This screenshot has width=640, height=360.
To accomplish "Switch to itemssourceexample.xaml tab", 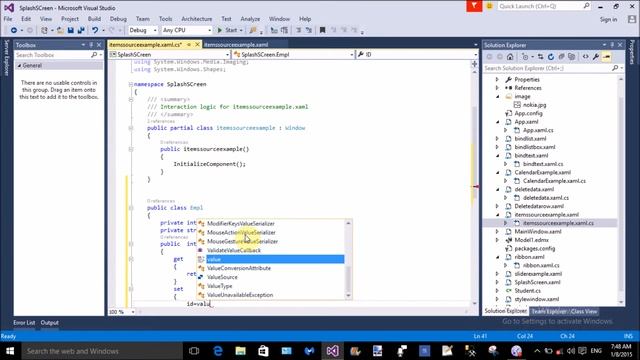I will (236, 44).
